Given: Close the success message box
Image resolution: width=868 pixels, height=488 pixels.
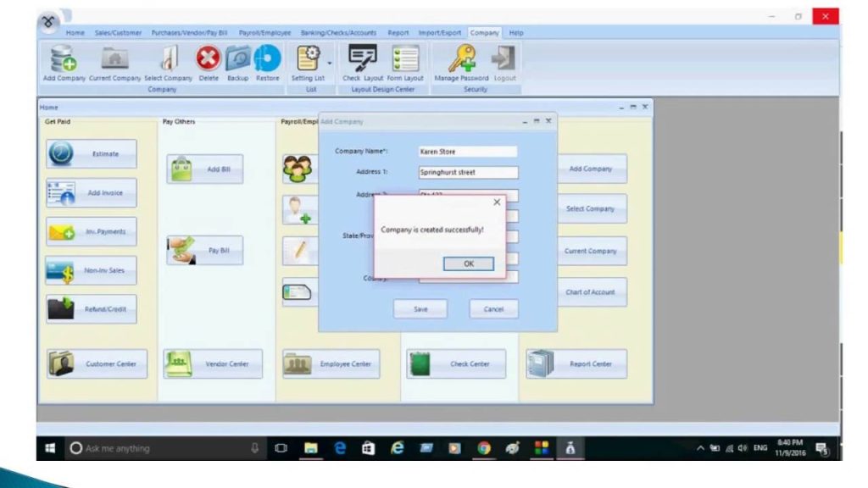Looking at the screenshot, I should tap(497, 202).
